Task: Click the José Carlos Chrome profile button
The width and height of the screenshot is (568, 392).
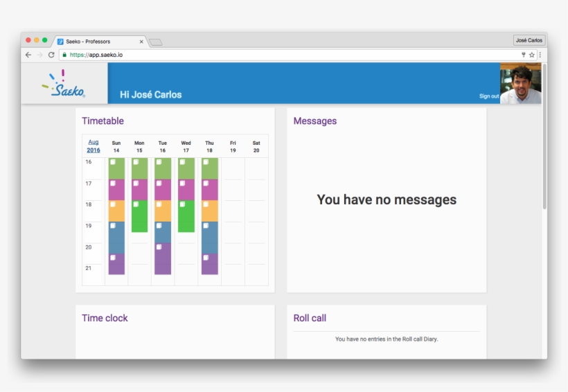Action: [x=529, y=40]
